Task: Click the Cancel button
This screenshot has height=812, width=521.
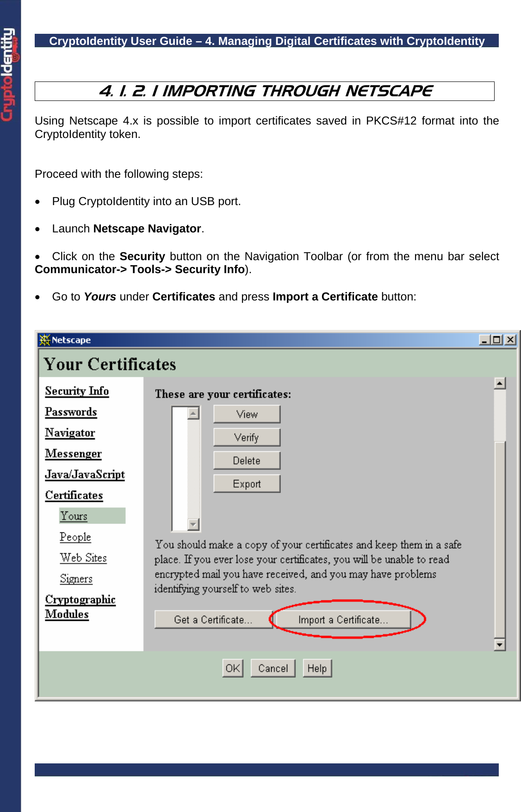Action: pos(273,668)
